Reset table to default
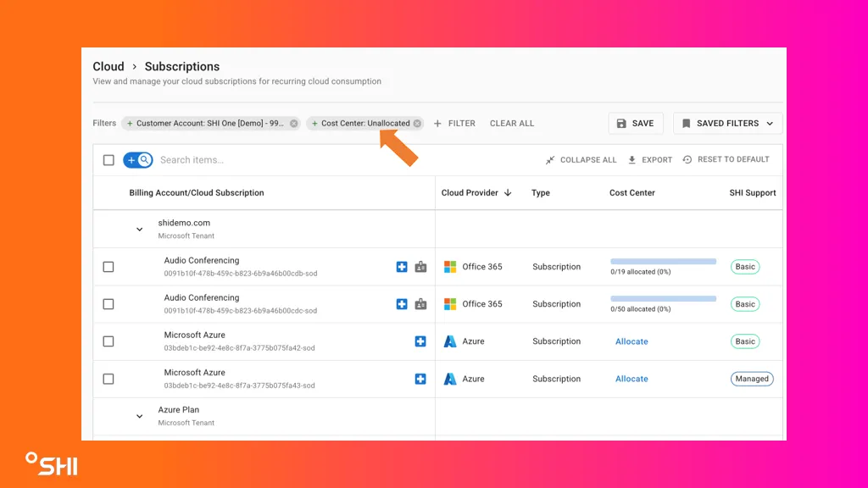The image size is (868, 488). click(726, 159)
